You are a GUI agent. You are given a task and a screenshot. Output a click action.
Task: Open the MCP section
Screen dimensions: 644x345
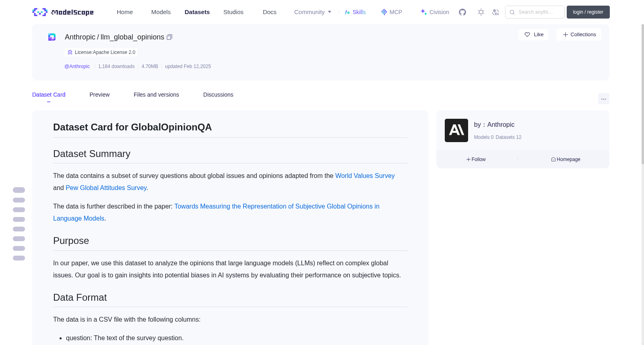tap(391, 12)
